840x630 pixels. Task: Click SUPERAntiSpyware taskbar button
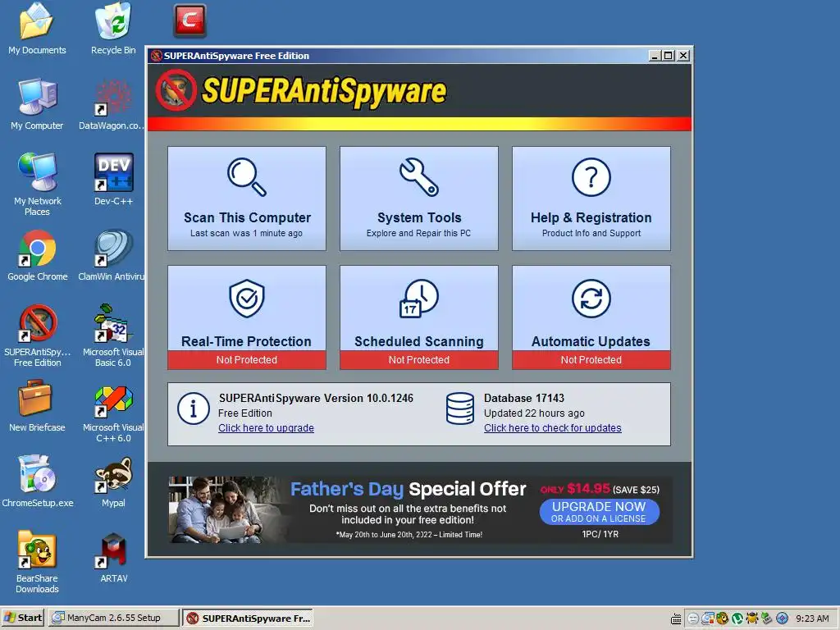coord(248,618)
